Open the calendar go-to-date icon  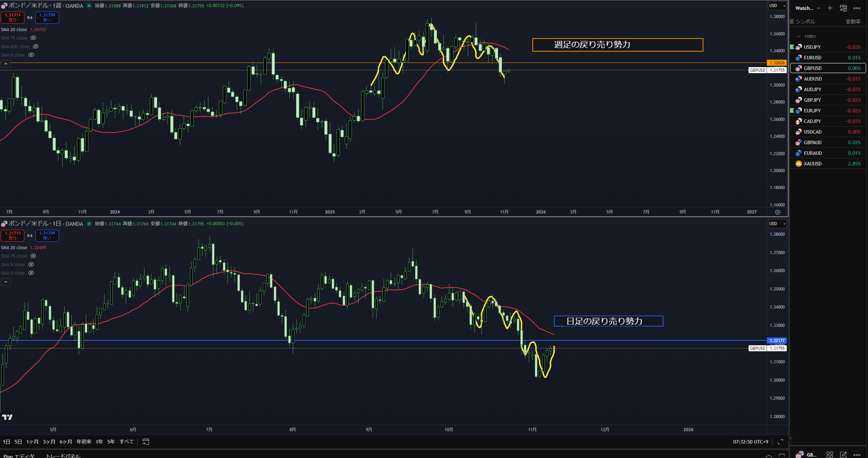[146, 441]
